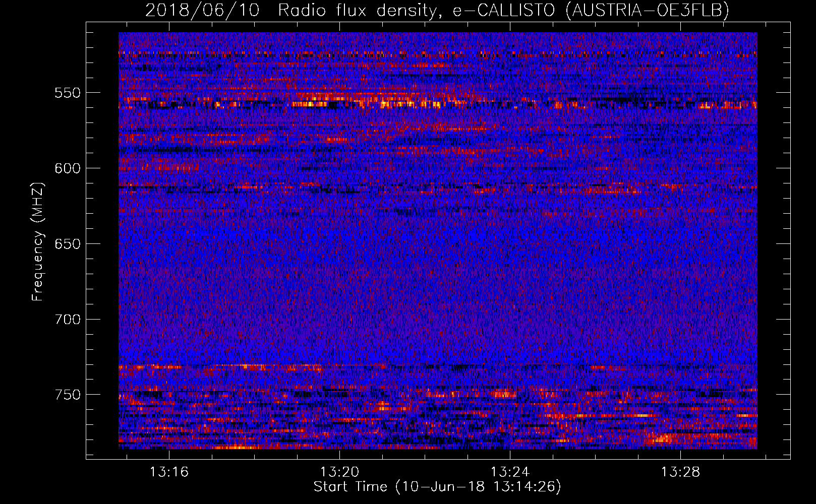Click the 'Frequency (MHZ)' axis label

point(38,242)
